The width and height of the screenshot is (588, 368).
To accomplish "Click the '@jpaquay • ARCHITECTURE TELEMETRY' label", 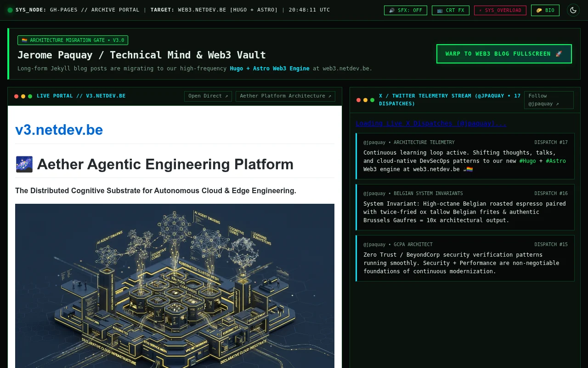I will 409,143.
